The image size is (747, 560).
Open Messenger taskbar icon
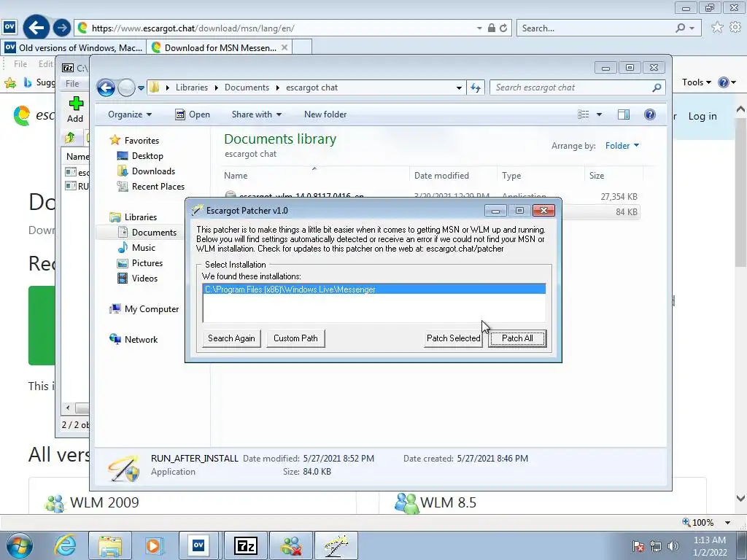[291, 545]
